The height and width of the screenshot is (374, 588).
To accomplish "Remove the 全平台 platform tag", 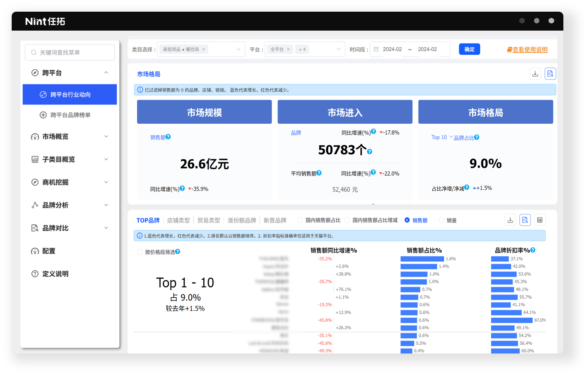I will click(288, 49).
